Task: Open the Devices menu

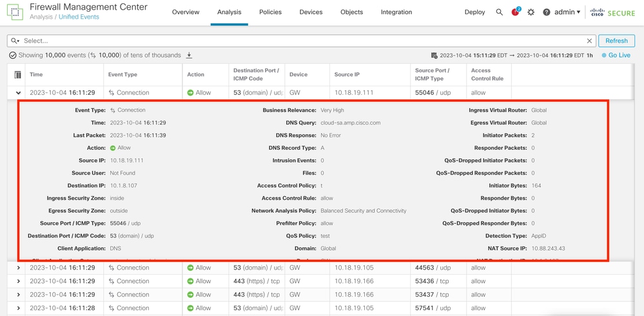Action: (x=311, y=12)
